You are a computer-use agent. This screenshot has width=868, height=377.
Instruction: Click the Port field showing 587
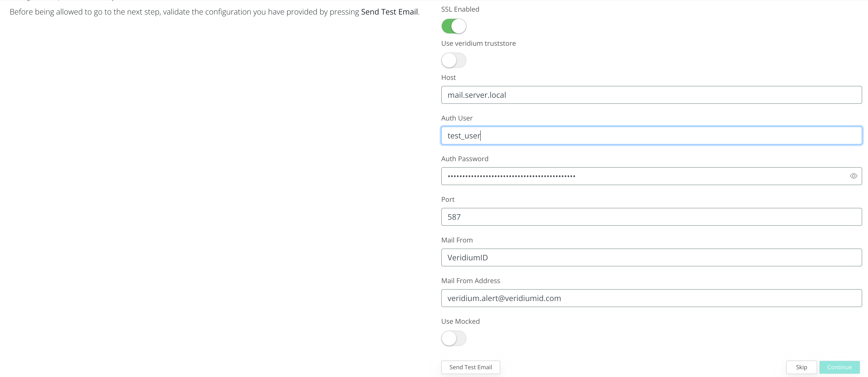click(x=651, y=217)
